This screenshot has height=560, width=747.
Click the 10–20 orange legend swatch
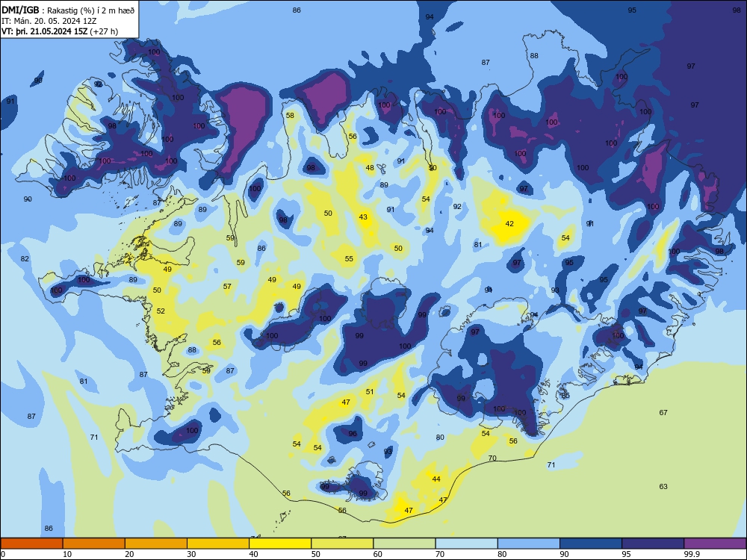94,544
